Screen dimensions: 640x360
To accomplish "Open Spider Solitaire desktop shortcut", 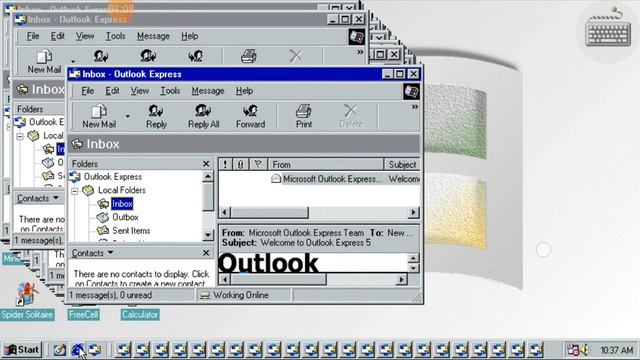I will tap(27, 301).
